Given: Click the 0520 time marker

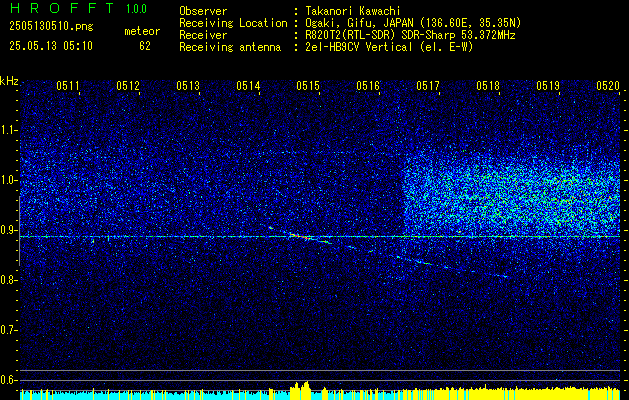Looking at the screenshot, I should pos(608,85).
